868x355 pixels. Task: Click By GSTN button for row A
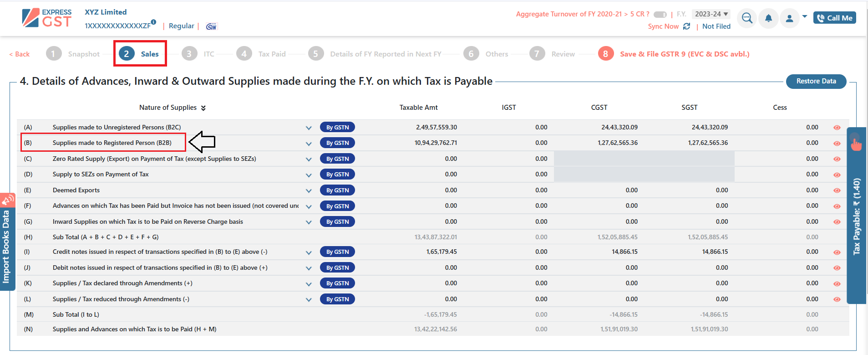click(337, 128)
